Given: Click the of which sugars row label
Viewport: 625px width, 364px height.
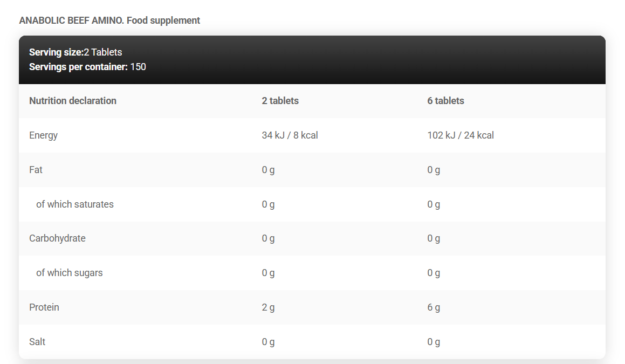Looking at the screenshot, I should (x=69, y=273).
